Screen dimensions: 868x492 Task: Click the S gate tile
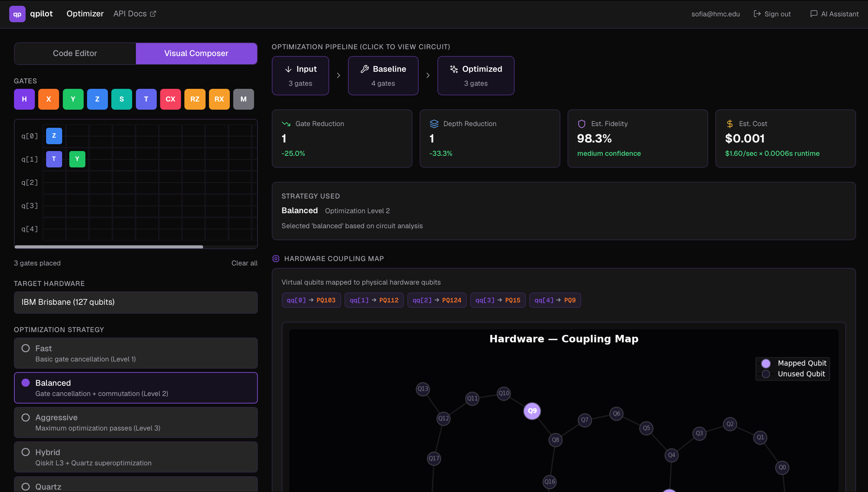122,99
